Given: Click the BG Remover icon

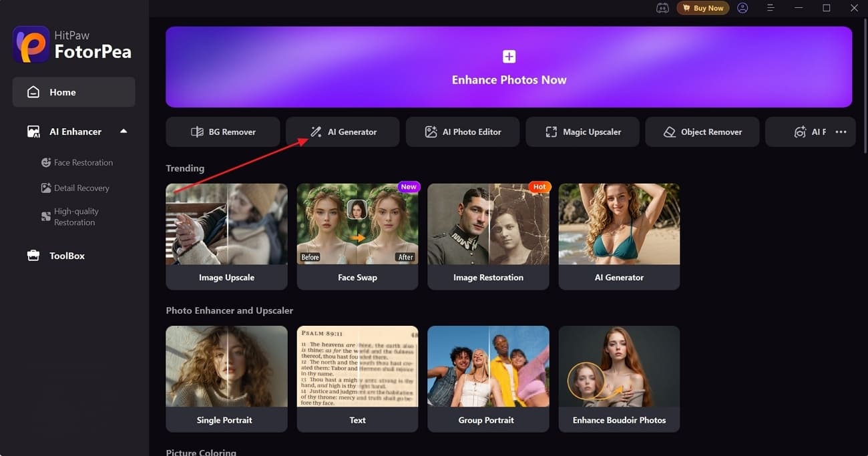Looking at the screenshot, I should (197, 132).
